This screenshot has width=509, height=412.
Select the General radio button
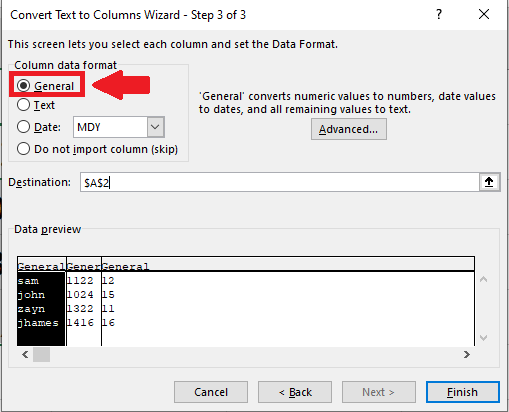pos(23,86)
